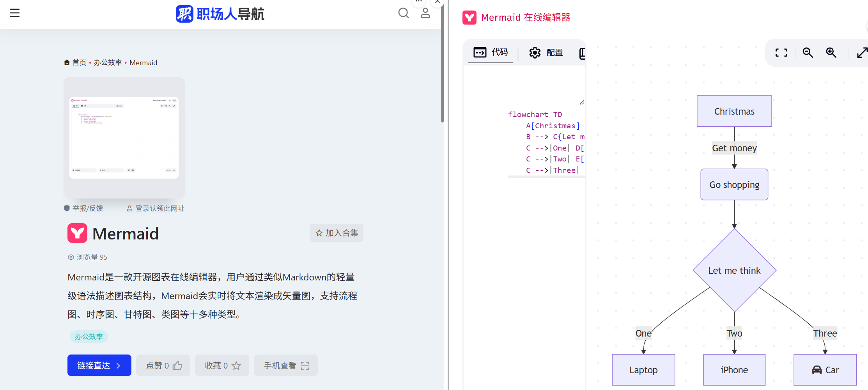Click the pink Mermaid logo beside title
868x390 pixels.
77,233
